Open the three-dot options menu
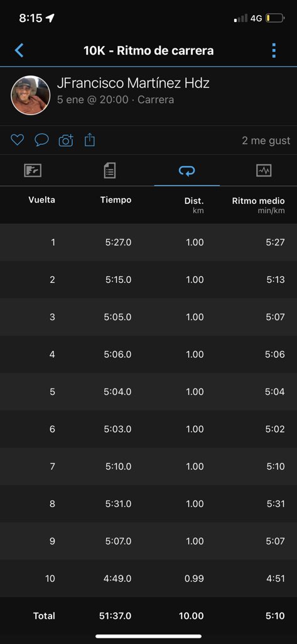This screenshot has width=297, height=644. [274, 50]
